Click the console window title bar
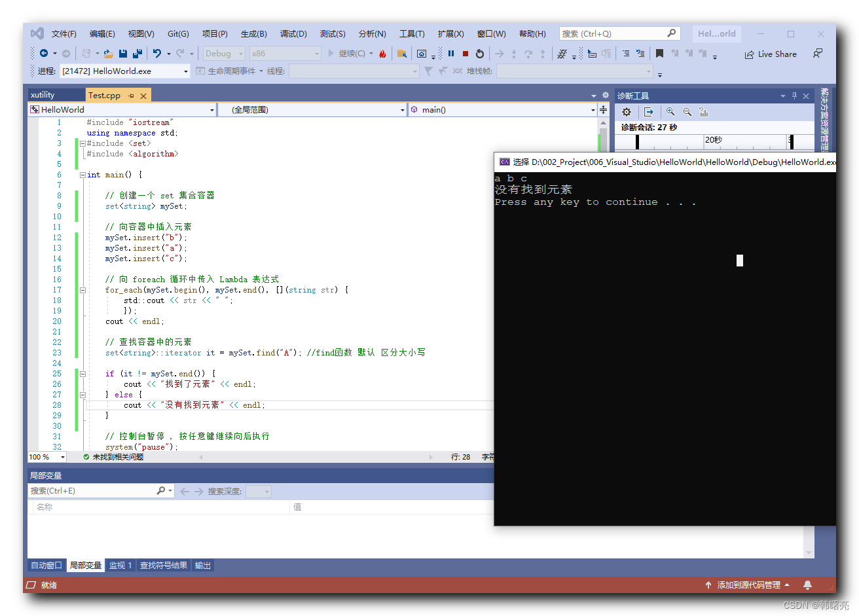Viewport: 859px width, 616px height. point(665,162)
